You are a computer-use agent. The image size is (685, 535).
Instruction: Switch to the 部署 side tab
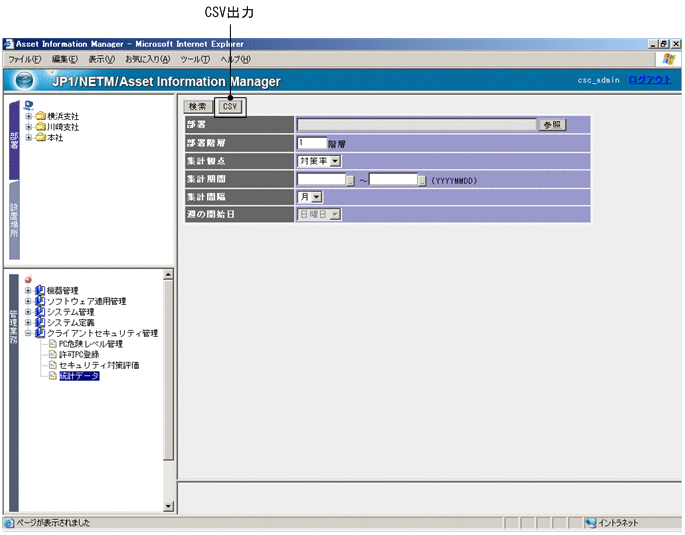[14, 141]
